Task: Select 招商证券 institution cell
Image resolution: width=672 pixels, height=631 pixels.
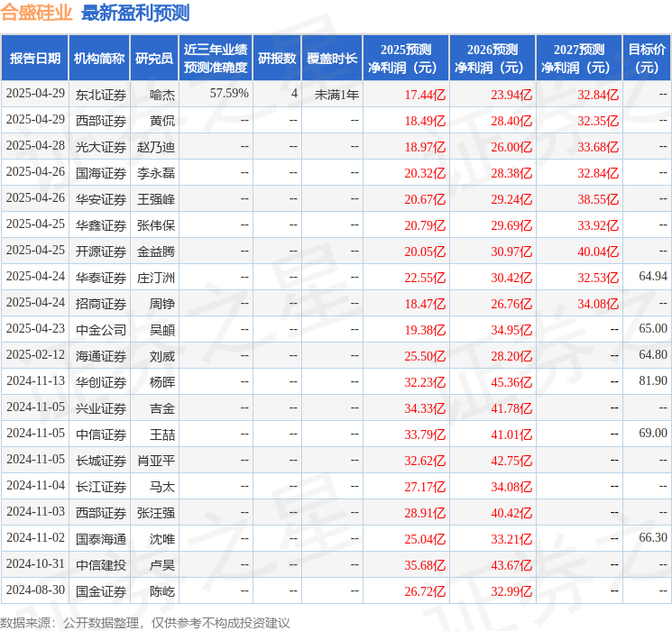Action: [x=101, y=304]
